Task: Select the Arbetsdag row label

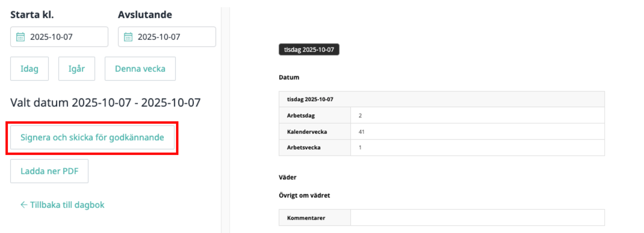Action: [x=301, y=115]
